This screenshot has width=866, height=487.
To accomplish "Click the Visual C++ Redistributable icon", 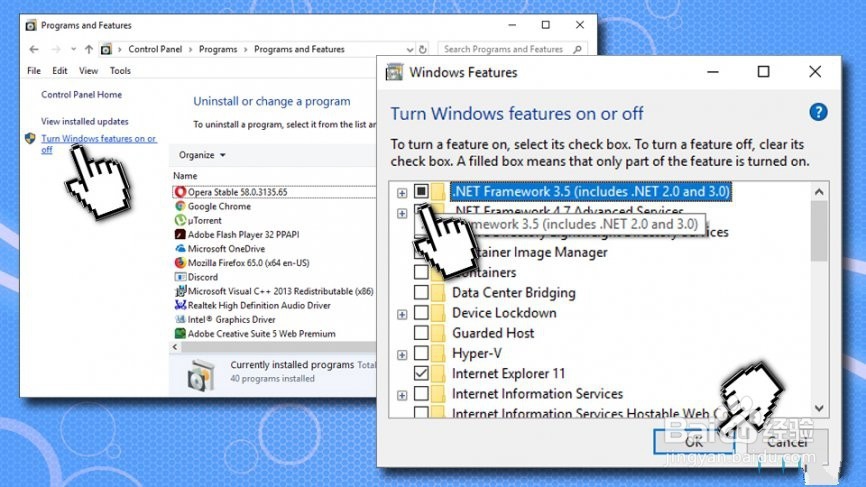I will pos(179,291).
